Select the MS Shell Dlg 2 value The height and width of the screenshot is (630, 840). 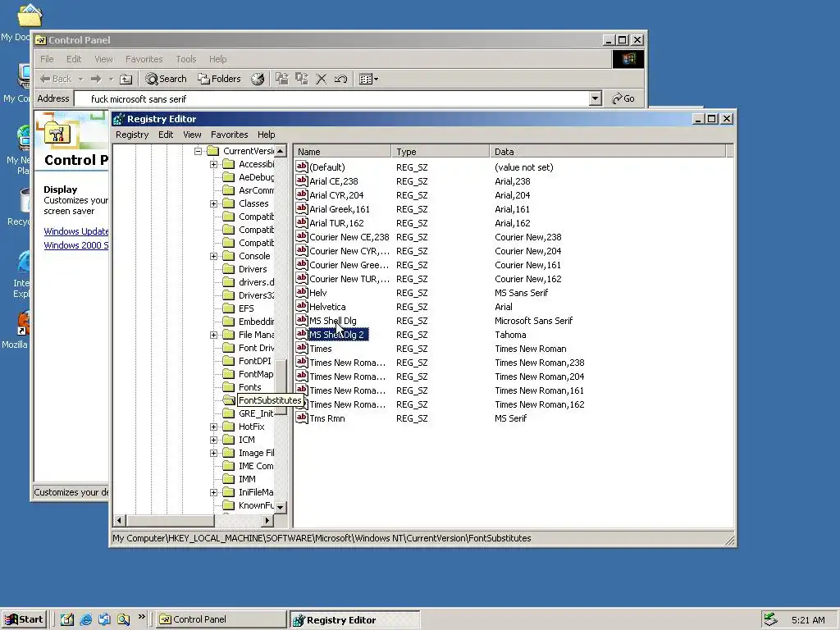[338, 335]
